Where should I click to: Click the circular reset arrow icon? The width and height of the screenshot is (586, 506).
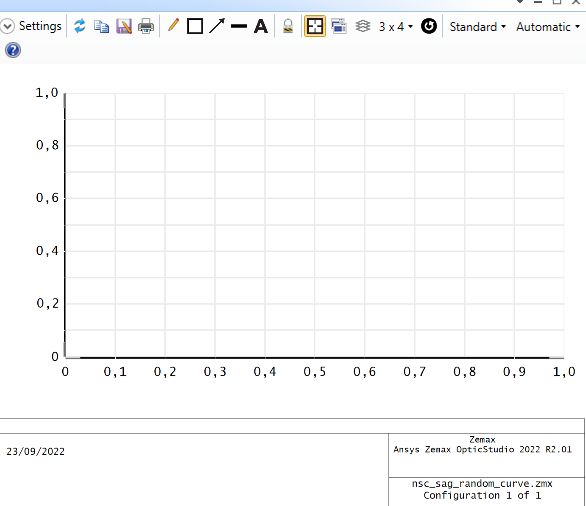(429, 26)
